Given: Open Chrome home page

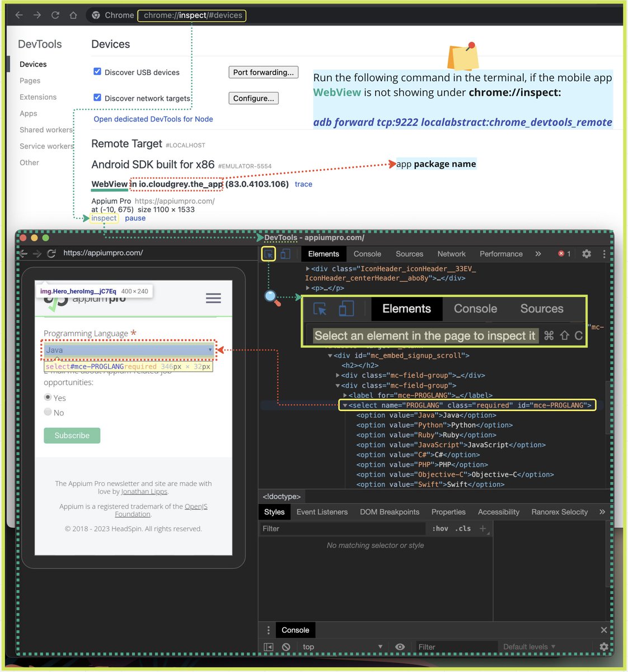Looking at the screenshot, I should [73, 15].
